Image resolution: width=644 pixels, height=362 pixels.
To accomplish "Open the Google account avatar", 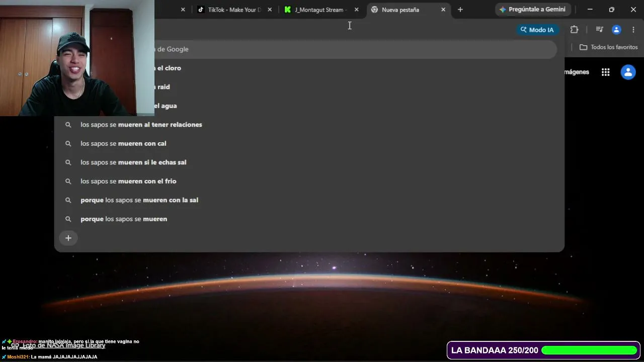I will (628, 72).
